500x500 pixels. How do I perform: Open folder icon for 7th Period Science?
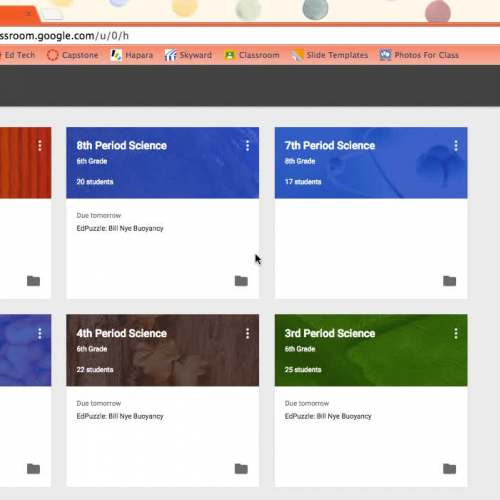pyautogui.click(x=449, y=281)
